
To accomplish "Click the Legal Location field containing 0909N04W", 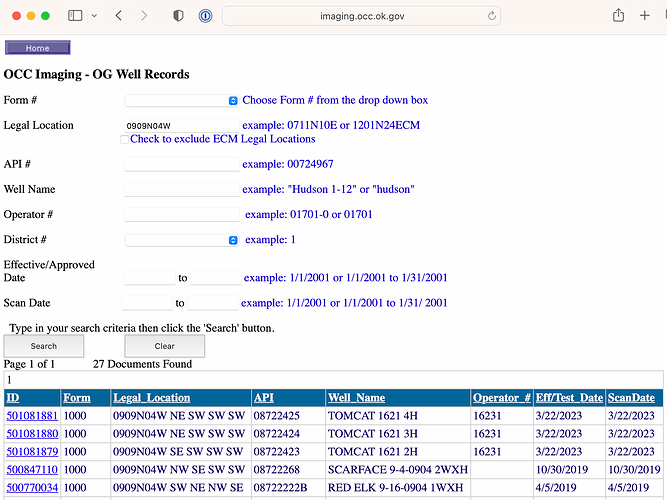I will (182, 126).
